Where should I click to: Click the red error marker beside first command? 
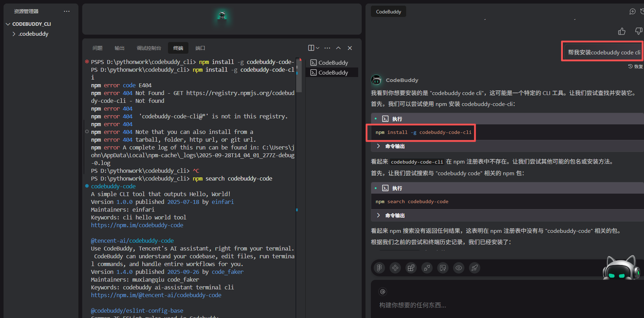pyautogui.click(x=87, y=62)
